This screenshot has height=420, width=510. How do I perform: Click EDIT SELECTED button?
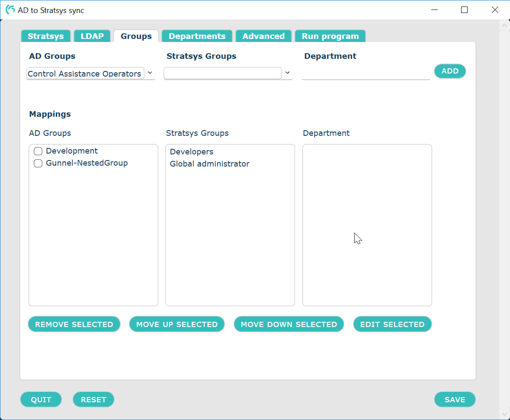click(x=392, y=324)
